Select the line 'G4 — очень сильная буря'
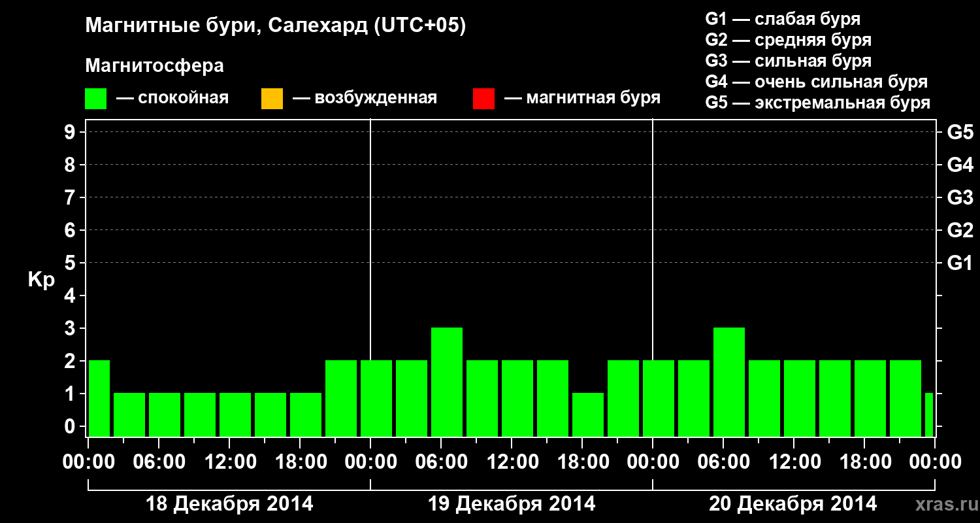 point(817,82)
